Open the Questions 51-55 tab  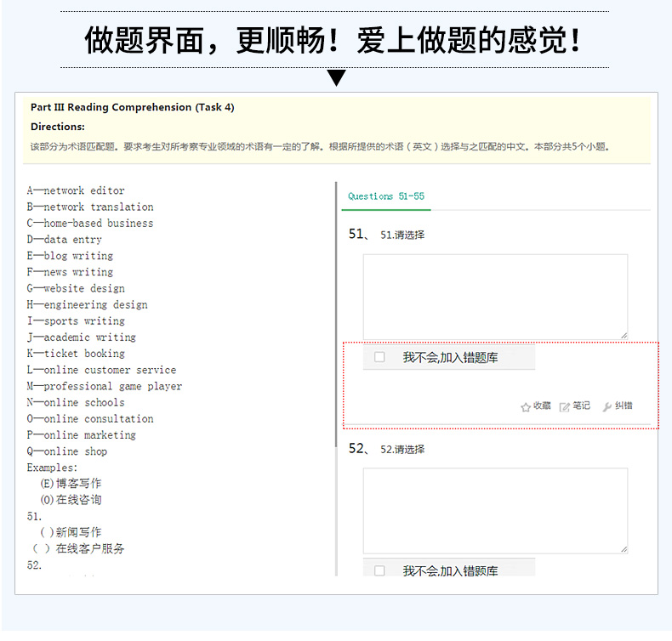(x=386, y=196)
